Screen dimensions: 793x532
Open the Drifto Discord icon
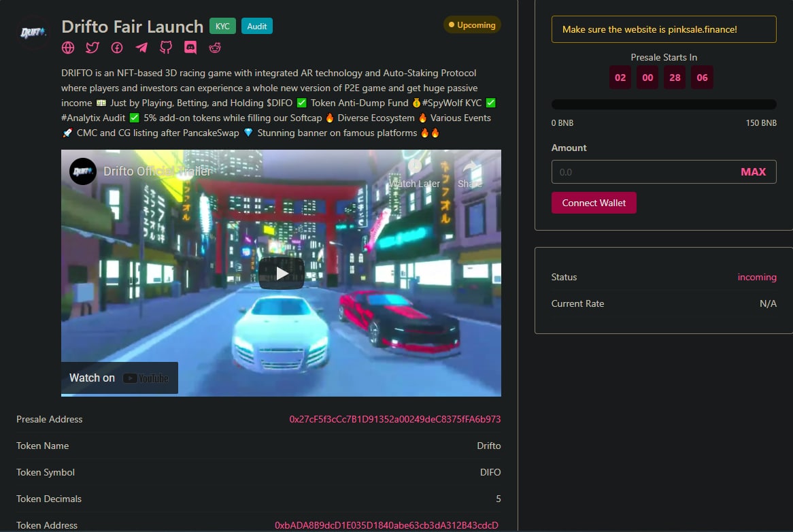pyautogui.click(x=190, y=48)
